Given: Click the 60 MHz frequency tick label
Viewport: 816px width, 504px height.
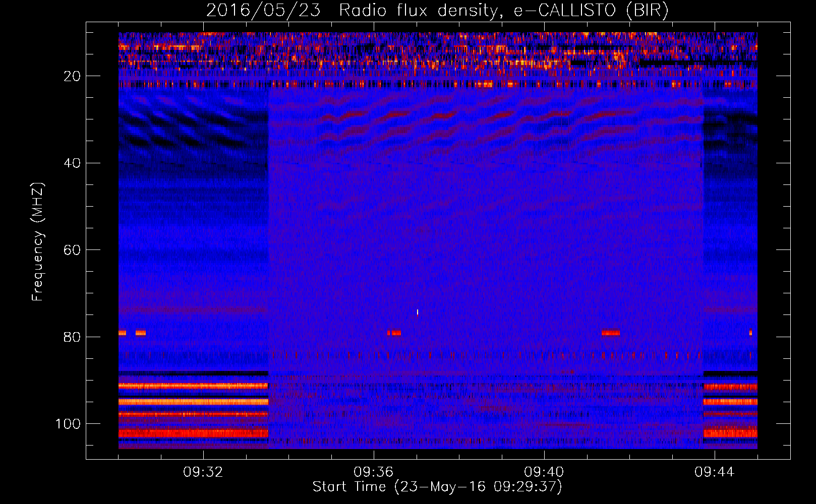Looking at the screenshot, I should [72, 250].
